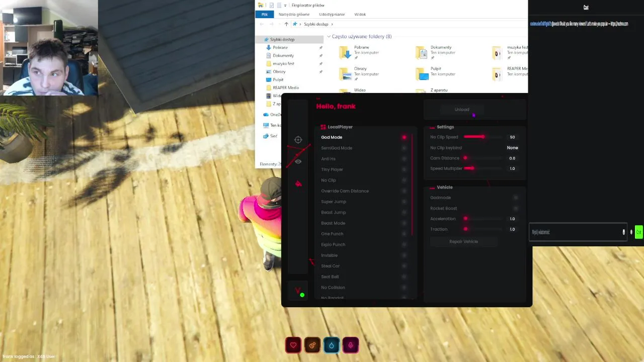Click the Unload button
644x362 pixels.
pos(462,110)
